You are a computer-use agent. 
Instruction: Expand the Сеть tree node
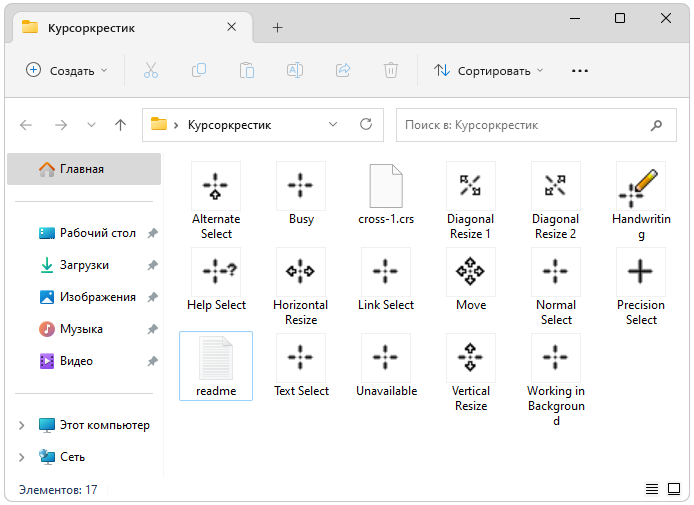(x=21, y=457)
